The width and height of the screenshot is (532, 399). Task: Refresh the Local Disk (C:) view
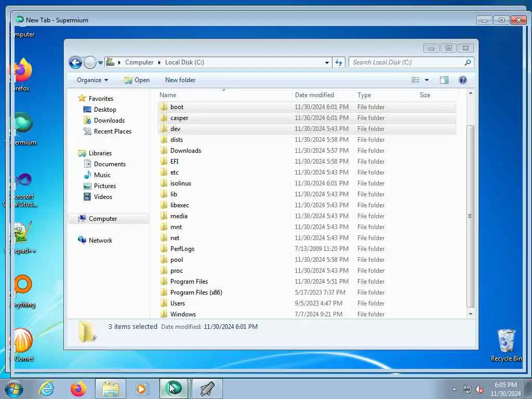[x=339, y=62]
